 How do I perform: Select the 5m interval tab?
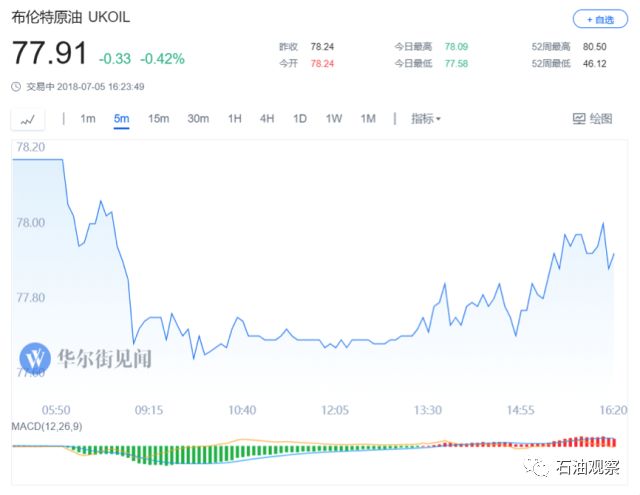click(122, 119)
